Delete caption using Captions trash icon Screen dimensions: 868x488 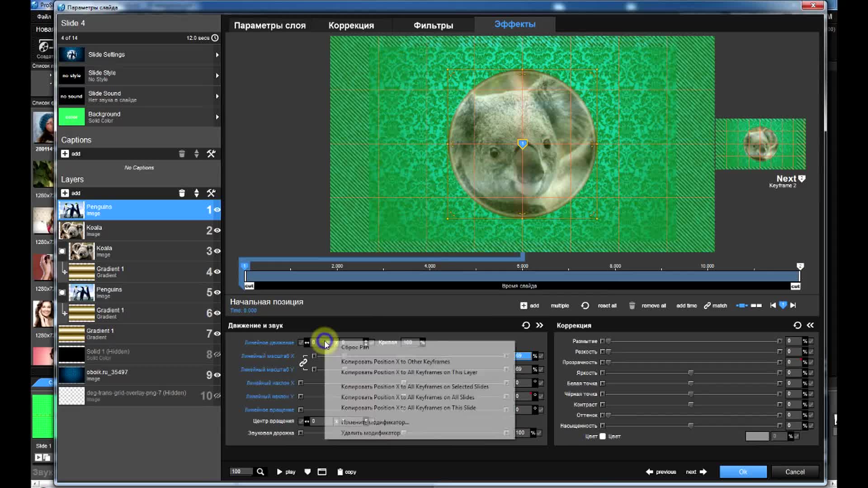pos(182,154)
